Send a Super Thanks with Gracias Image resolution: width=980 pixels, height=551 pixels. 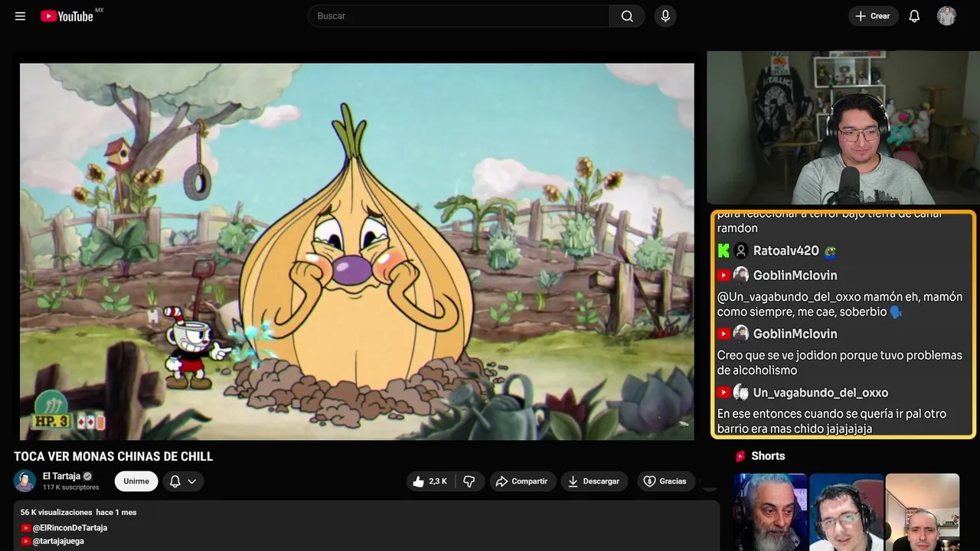click(665, 481)
